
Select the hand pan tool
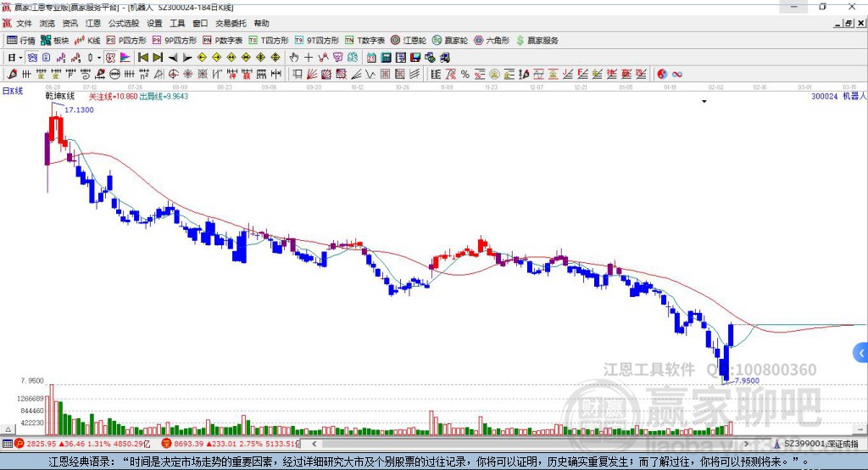click(294, 58)
